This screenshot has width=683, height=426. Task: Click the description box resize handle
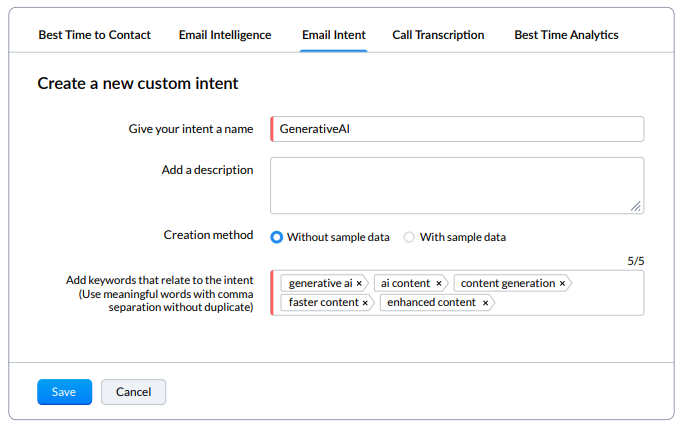click(636, 206)
